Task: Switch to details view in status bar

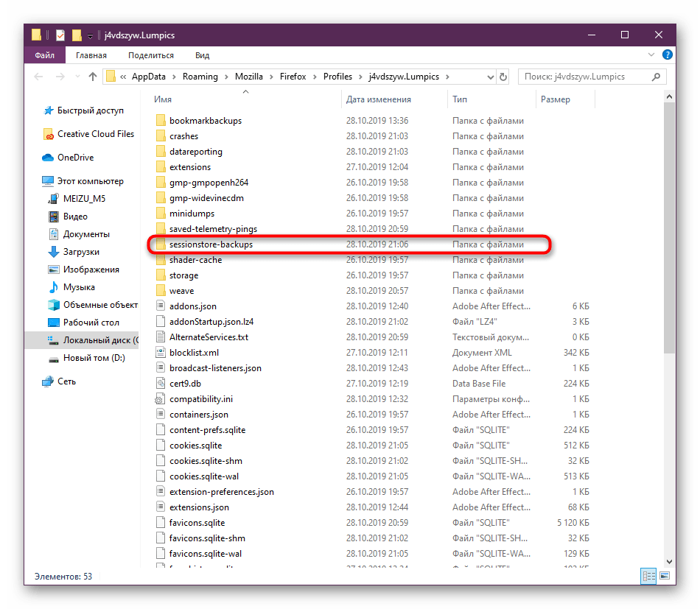Action: pyautogui.click(x=649, y=576)
